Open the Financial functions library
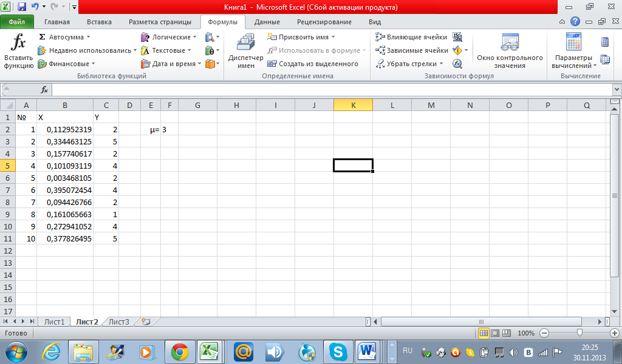The width and height of the screenshot is (622, 364). tap(66, 64)
